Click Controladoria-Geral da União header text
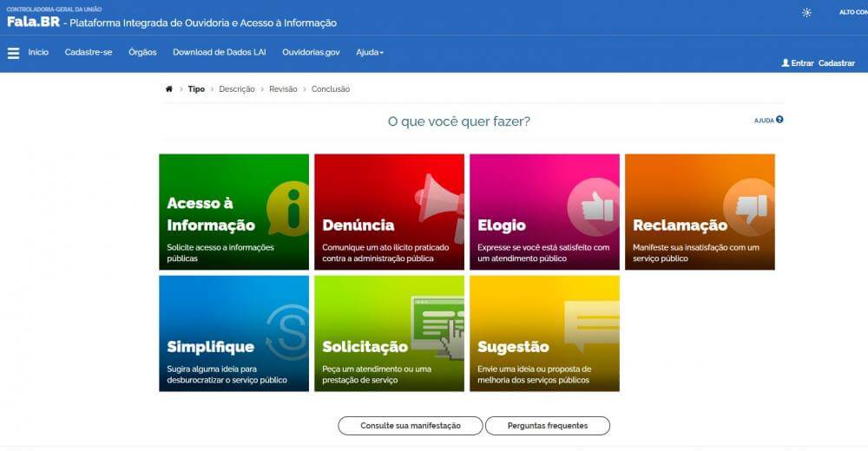The height and width of the screenshot is (451, 868). coord(54,10)
